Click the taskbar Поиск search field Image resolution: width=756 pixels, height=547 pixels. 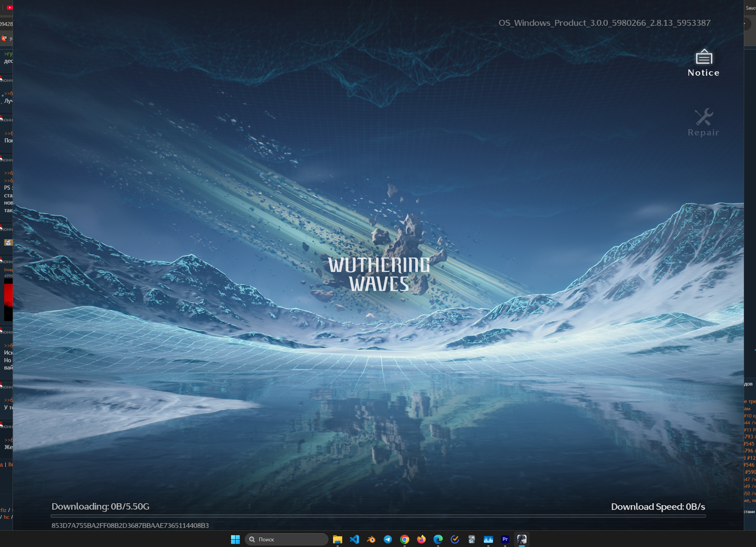click(x=286, y=539)
